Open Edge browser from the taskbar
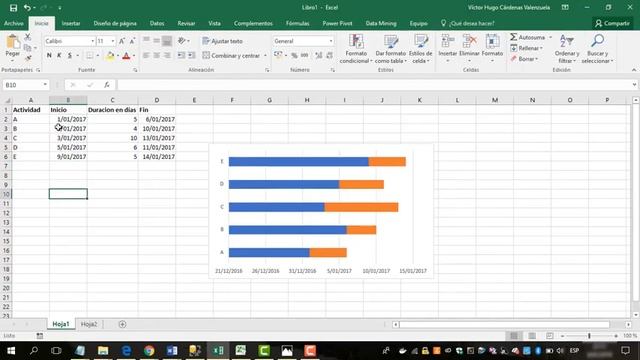Viewport: 640px width, 360px height. [x=126, y=351]
